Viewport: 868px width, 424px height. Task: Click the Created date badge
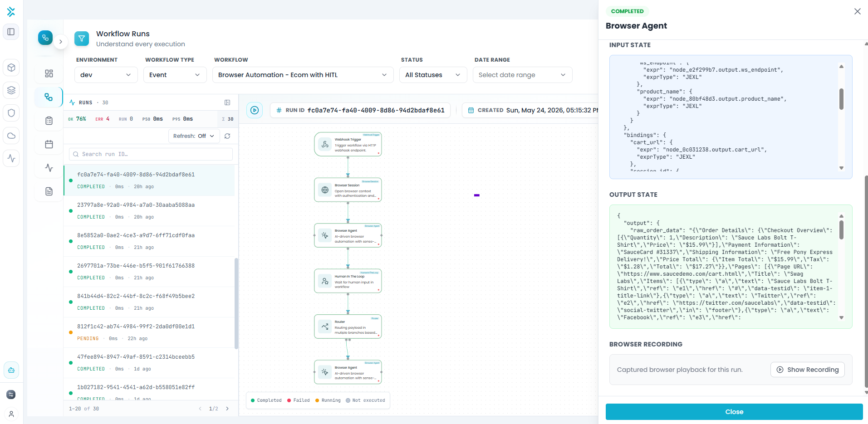(x=530, y=110)
